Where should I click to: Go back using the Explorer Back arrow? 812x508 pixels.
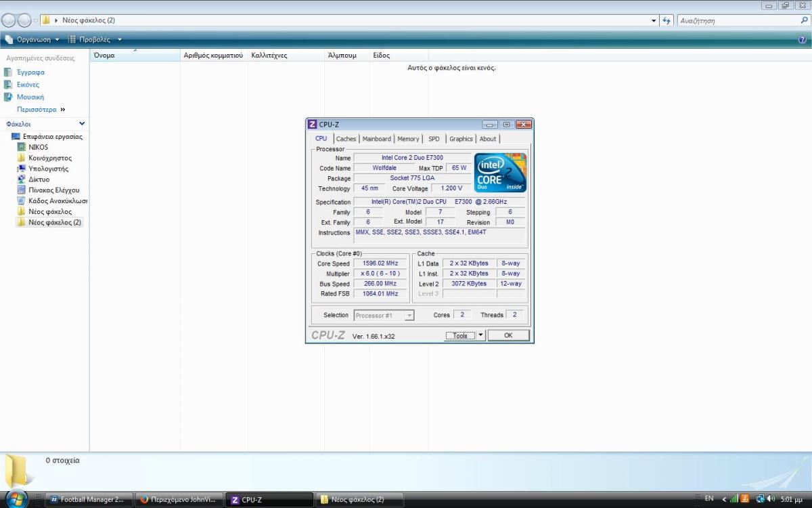[9, 20]
